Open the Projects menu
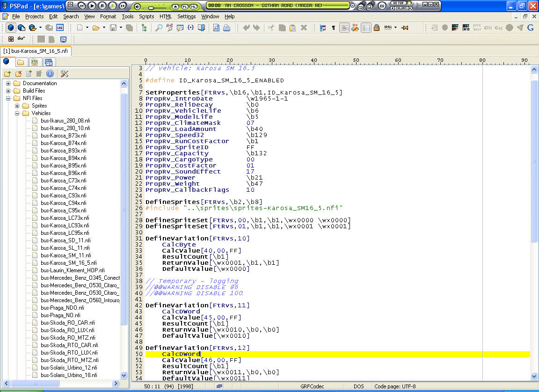This screenshot has height=392, width=539. pos(34,16)
